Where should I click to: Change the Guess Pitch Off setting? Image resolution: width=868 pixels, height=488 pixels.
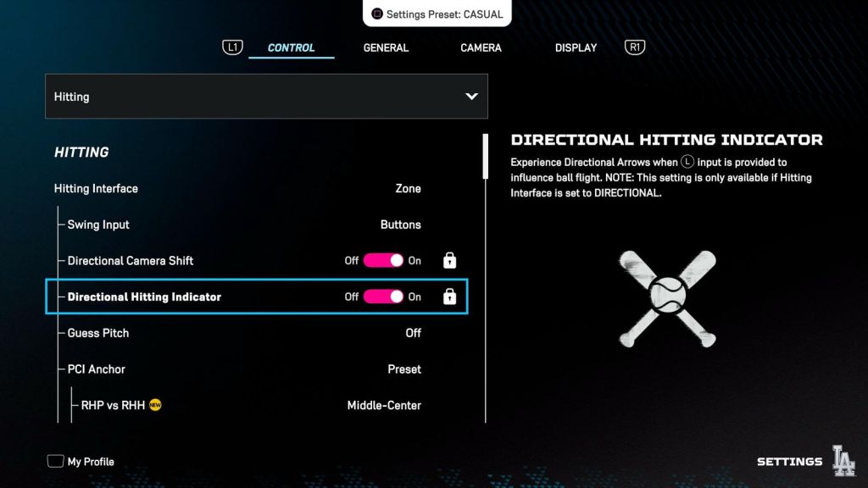[x=413, y=333]
